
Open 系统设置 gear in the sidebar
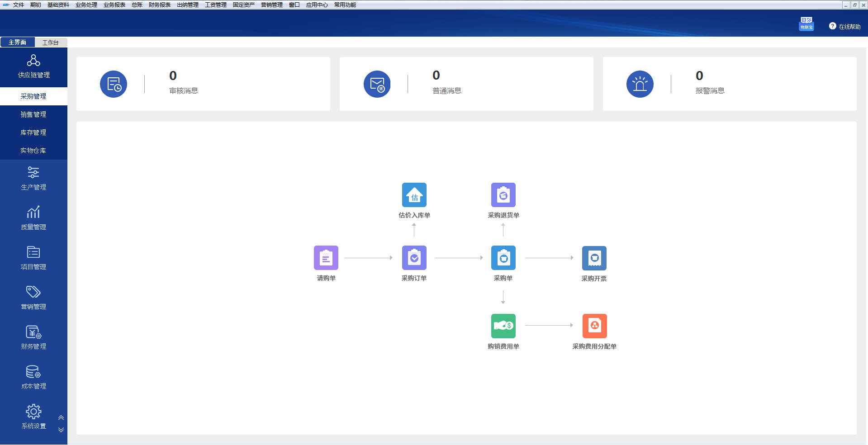tap(33, 417)
